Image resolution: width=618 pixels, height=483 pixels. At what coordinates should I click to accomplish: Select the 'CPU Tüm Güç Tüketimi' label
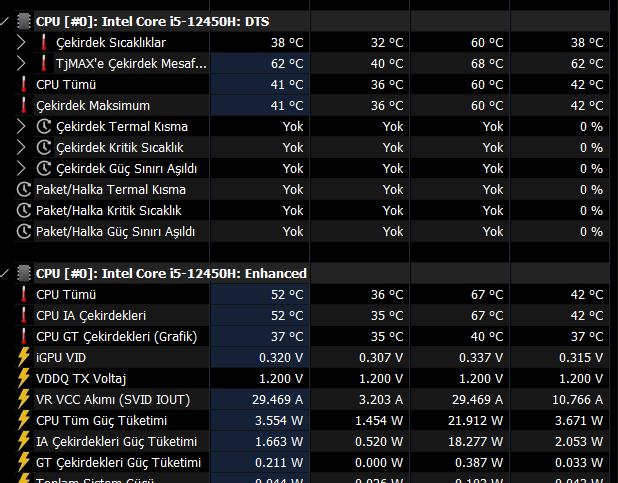[102, 421]
